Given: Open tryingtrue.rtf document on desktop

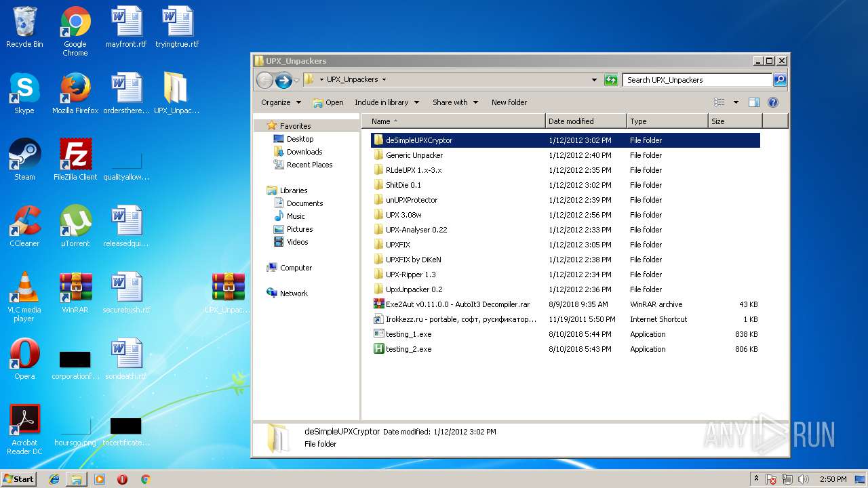Looking at the screenshot, I should tap(177, 28).
